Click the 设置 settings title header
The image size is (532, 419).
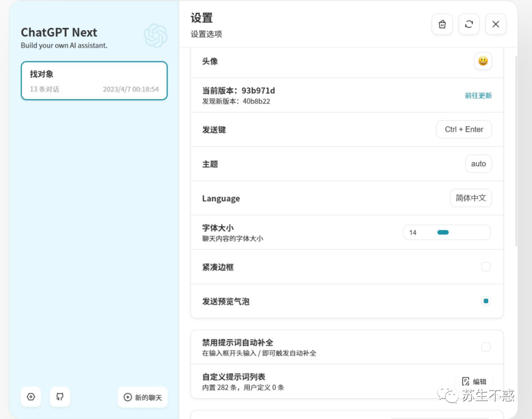(x=201, y=18)
